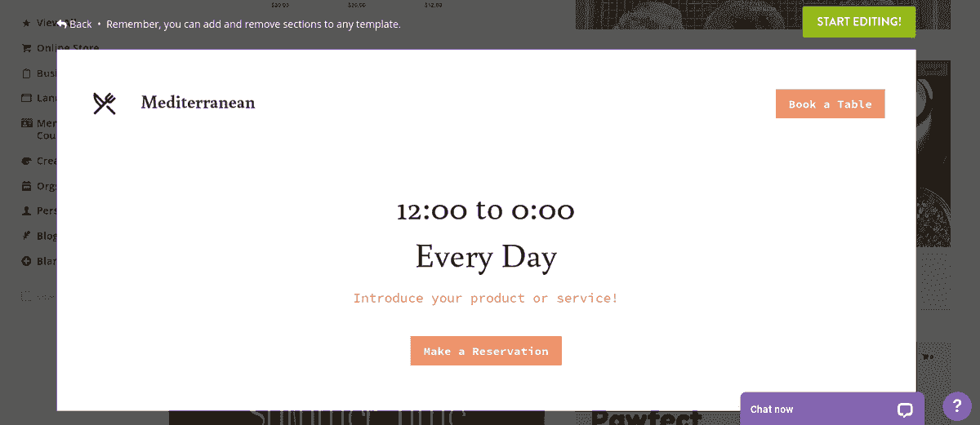Click the chat bubble icon

coord(905,410)
